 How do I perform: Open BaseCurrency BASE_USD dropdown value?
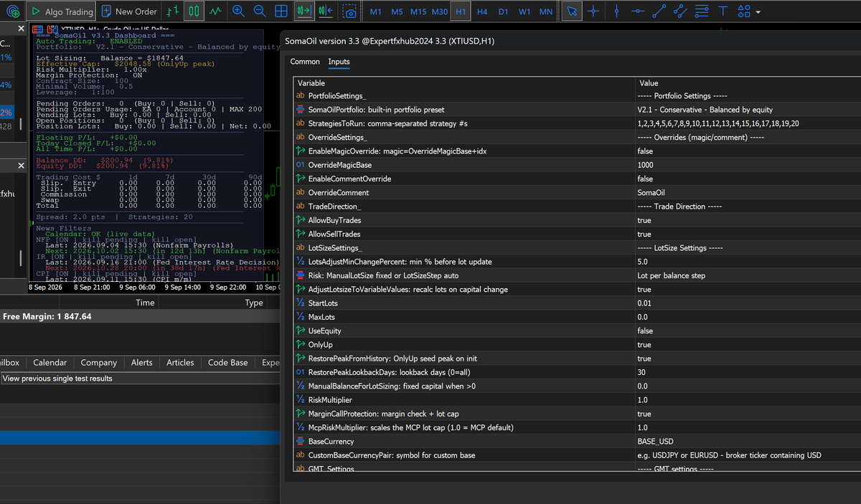point(746,442)
